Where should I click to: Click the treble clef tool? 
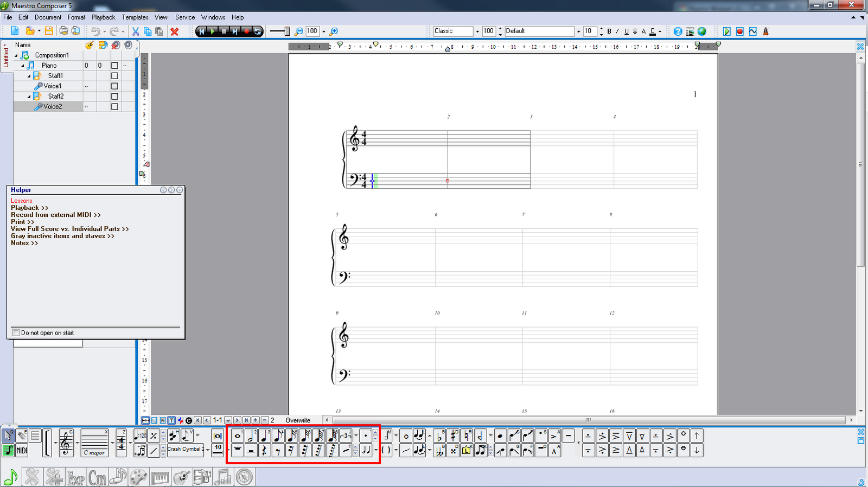coord(66,443)
